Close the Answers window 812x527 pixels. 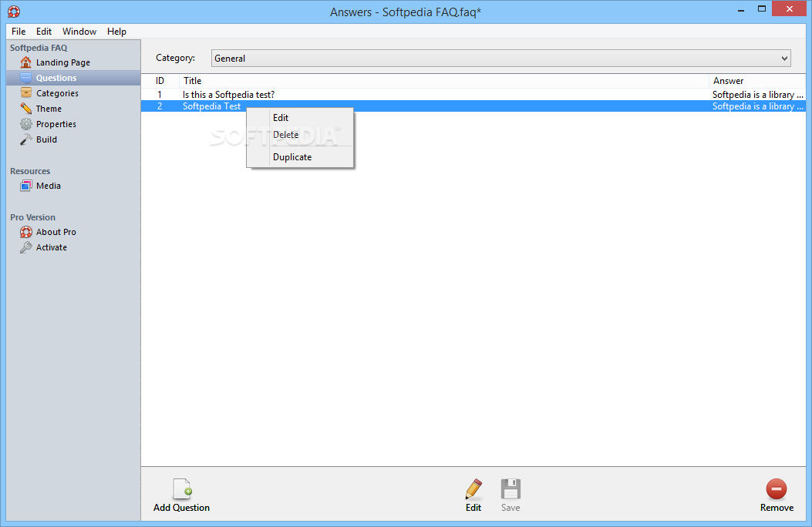[789, 8]
